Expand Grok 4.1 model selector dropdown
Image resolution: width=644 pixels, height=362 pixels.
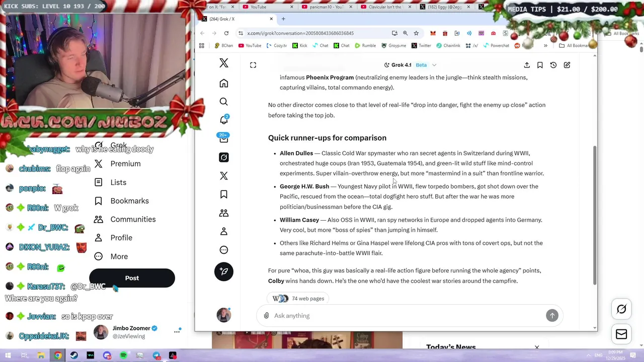[410, 65]
